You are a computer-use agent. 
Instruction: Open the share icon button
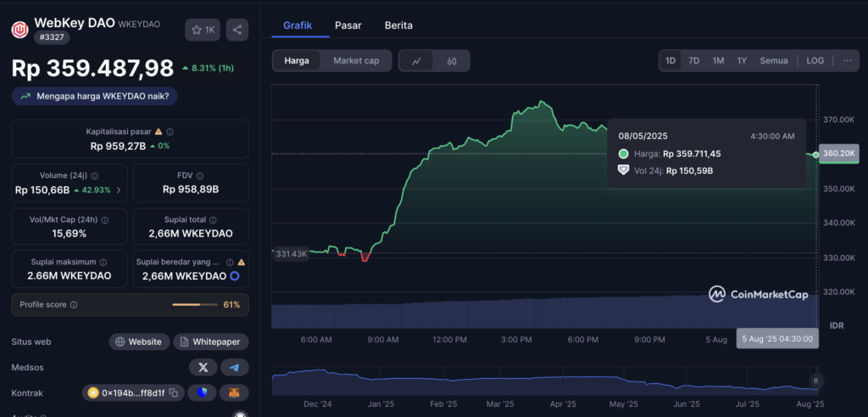pyautogui.click(x=237, y=30)
